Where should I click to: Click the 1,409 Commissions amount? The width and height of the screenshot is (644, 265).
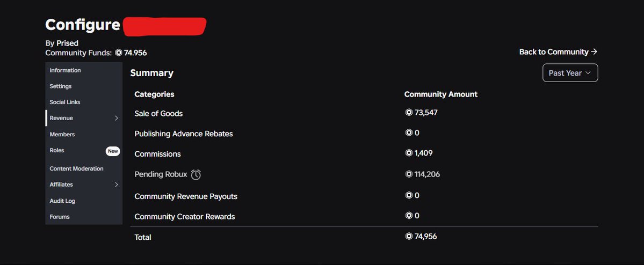[423, 153]
